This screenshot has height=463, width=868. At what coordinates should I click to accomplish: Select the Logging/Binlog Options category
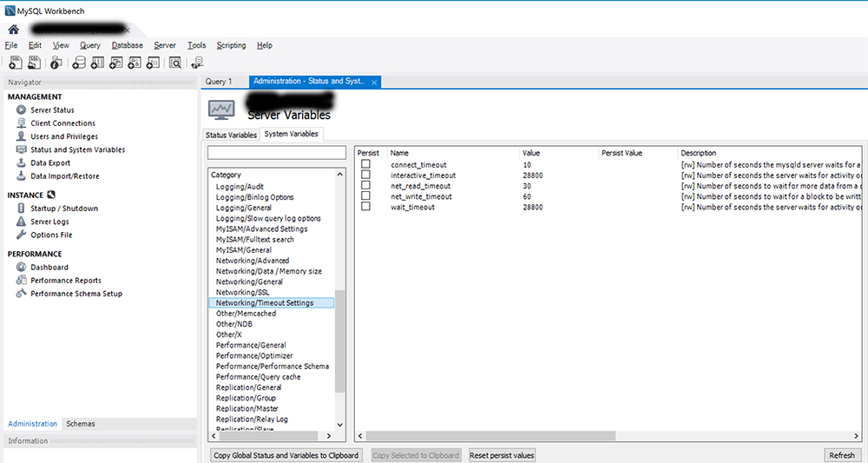pos(254,197)
